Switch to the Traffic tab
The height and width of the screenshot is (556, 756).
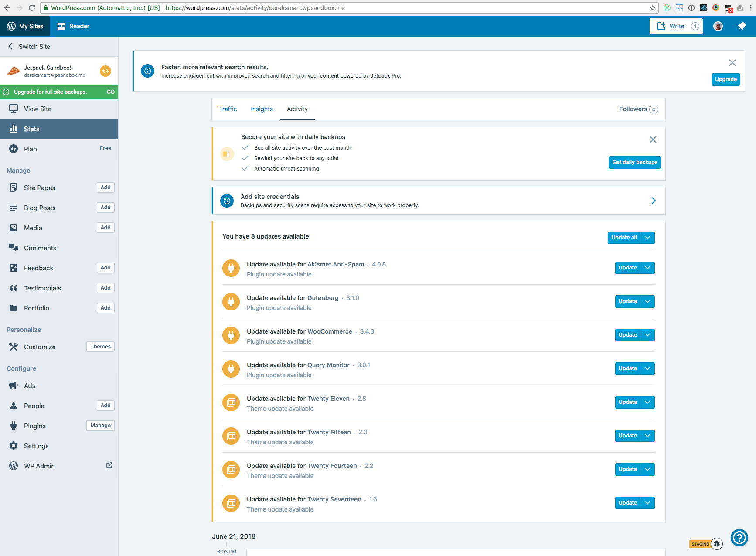click(228, 109)
